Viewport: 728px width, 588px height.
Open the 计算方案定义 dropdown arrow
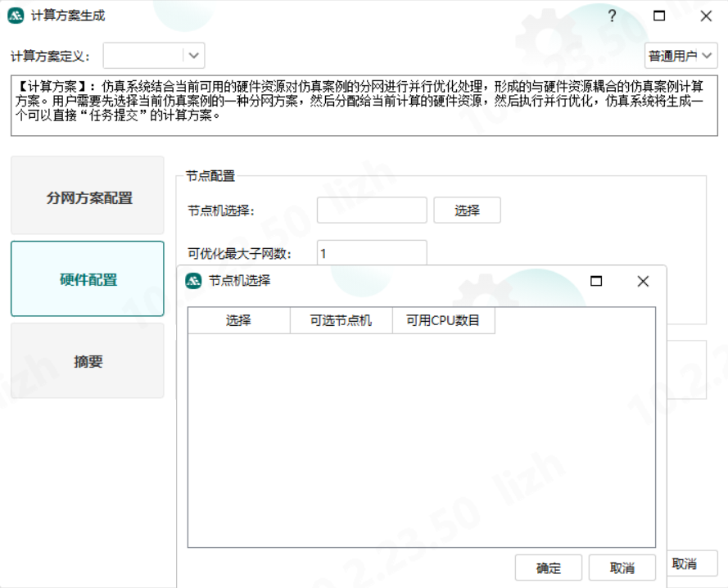(193, 56)
